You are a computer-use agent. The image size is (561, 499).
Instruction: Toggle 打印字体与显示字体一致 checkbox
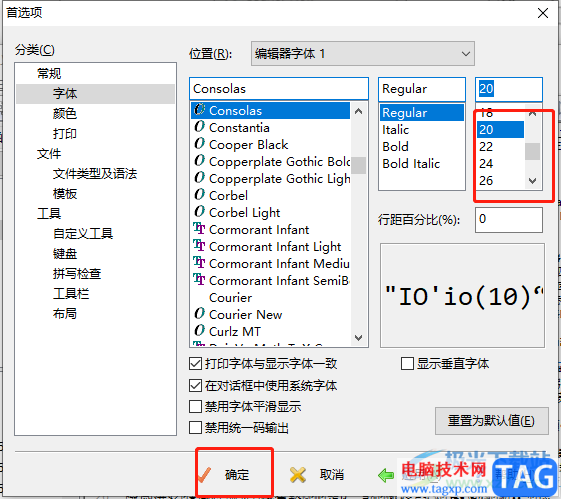[x=263, y=364]
